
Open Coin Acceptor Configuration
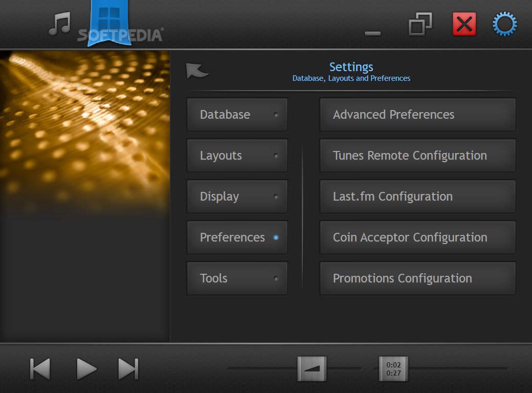tap(417, 237)
